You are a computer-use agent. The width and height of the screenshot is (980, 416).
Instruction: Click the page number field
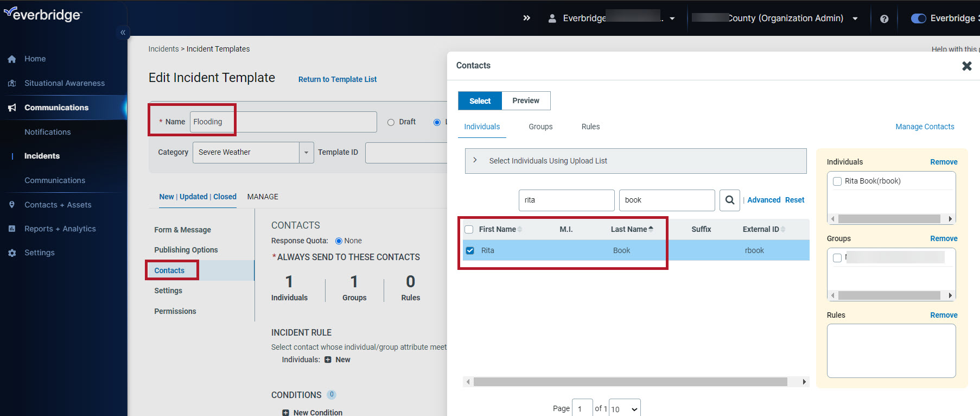click(x=582, y=408)
